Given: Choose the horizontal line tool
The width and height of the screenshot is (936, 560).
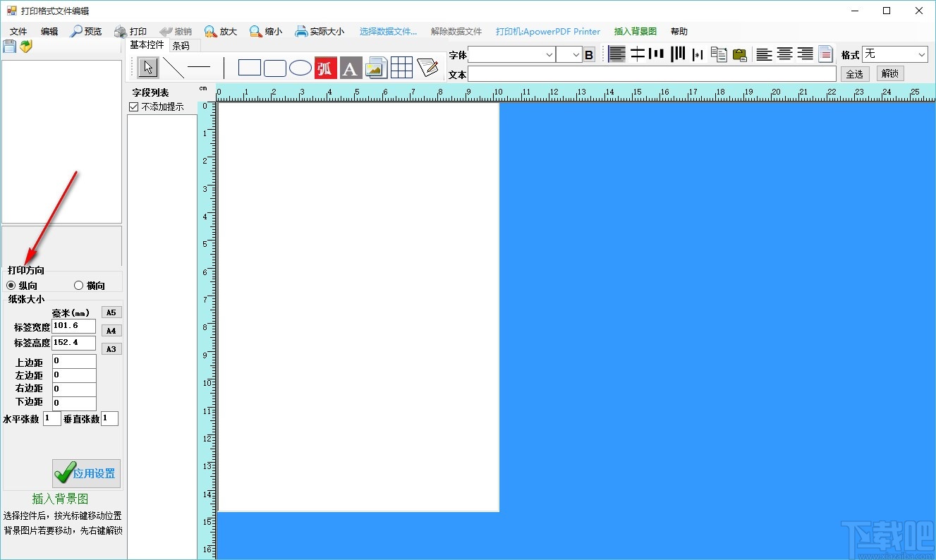Looking at the screenshot, I should (x=199, y=68).
